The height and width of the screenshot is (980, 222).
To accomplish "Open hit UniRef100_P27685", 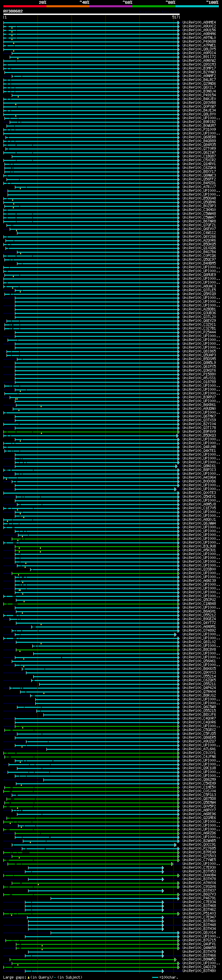I will (x=199, y=848).
